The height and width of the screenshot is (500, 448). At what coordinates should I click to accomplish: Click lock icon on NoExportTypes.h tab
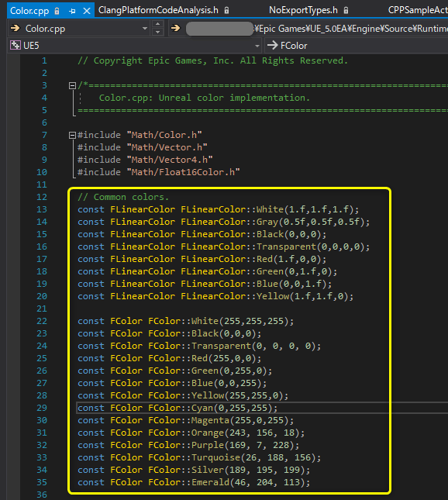click(346, 11)
